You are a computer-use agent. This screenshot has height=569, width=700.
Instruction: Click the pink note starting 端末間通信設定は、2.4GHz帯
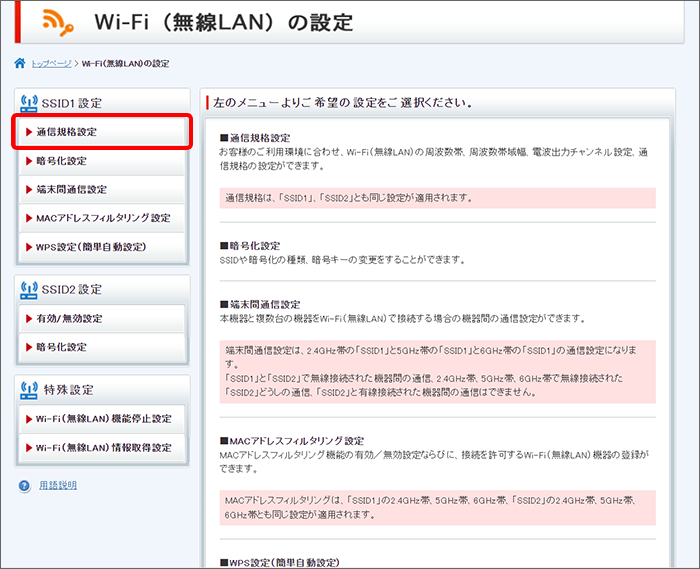[x=438, y=372]
